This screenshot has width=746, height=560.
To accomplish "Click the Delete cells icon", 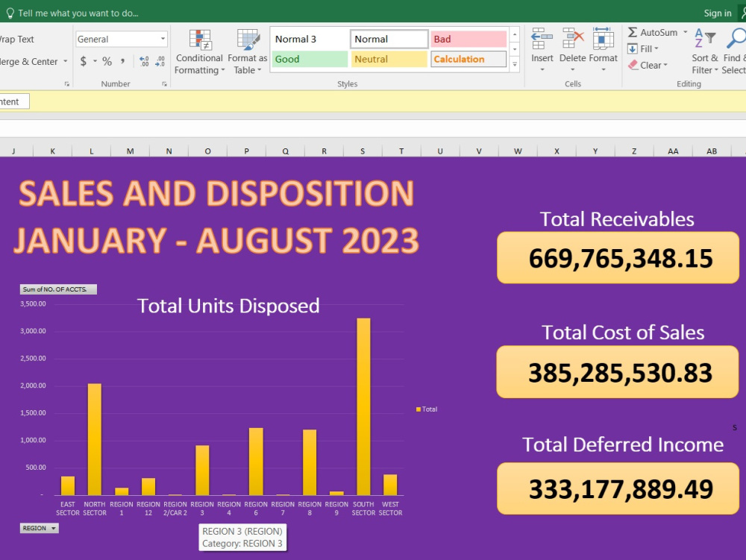I will pyautogui.click(x=572, y=39).
